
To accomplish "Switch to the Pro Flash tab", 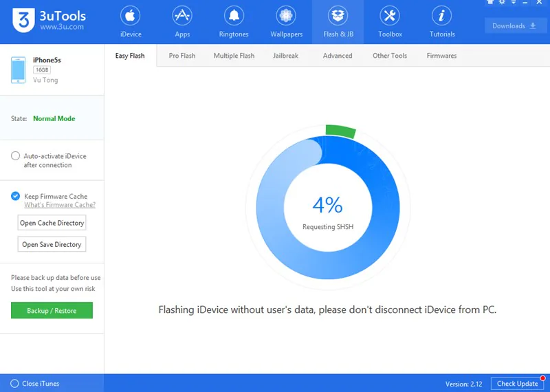I will (182, 56).
